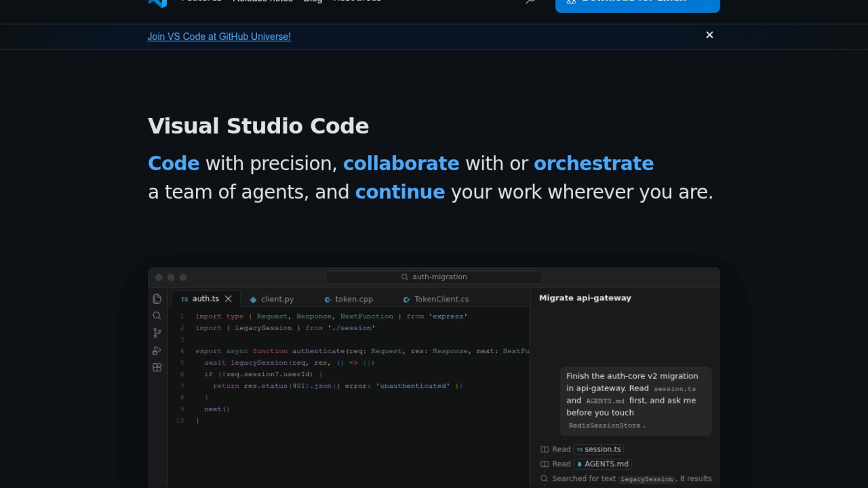Click the Migrate api-gateway chat title
Image resolution: width=868 pixels, height=488 pixels.
pos(585,298)
